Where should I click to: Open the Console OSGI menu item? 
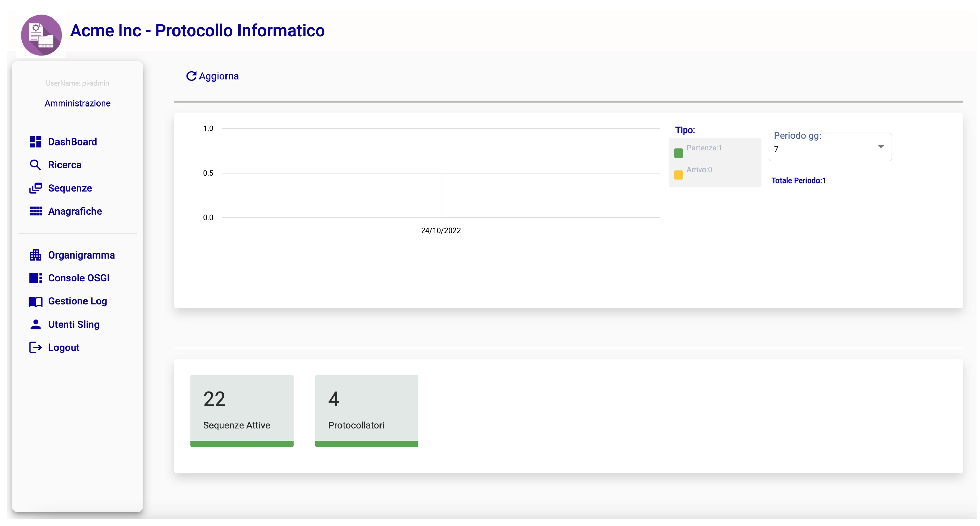coord(79,278)
